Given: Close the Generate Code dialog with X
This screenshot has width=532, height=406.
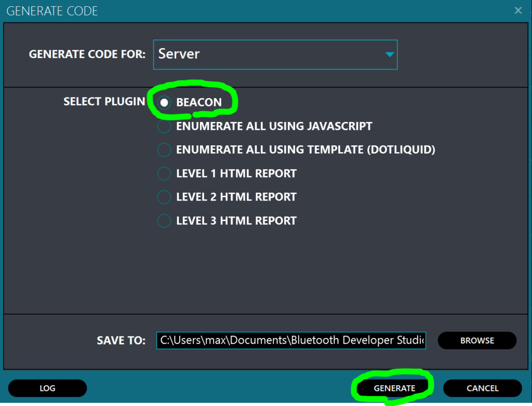Looking at the screenshot, I should point(518,10).
